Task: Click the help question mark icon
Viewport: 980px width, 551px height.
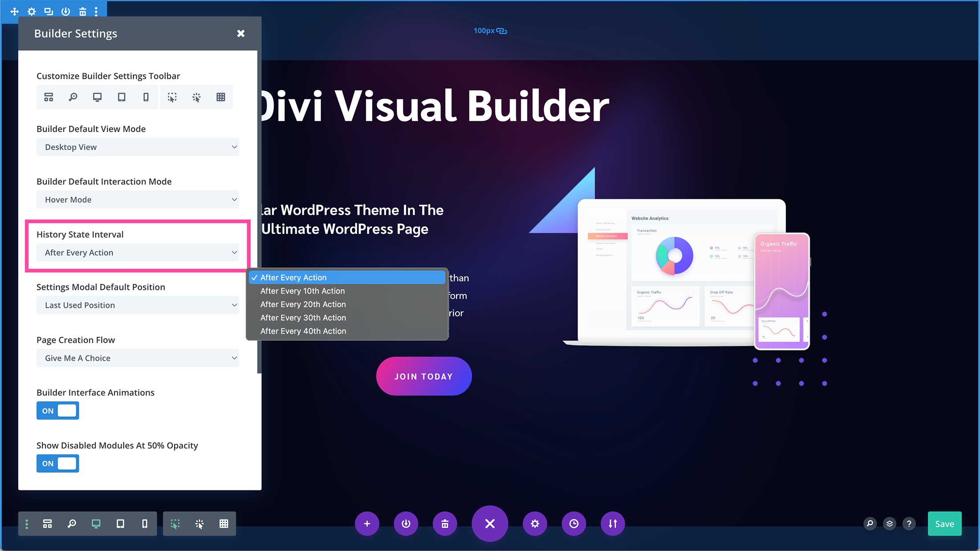Action: point(909,523)
